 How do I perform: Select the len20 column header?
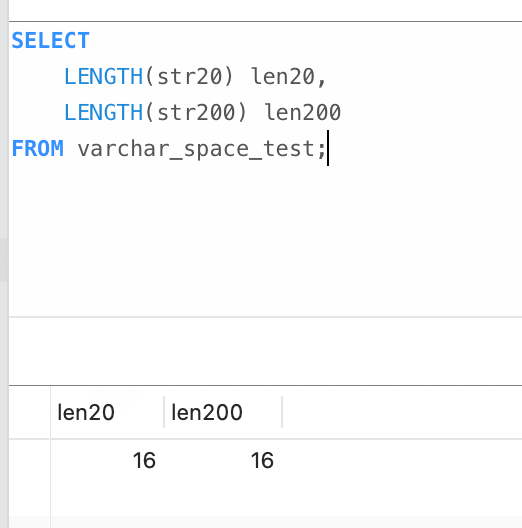(x=86, y=412)
